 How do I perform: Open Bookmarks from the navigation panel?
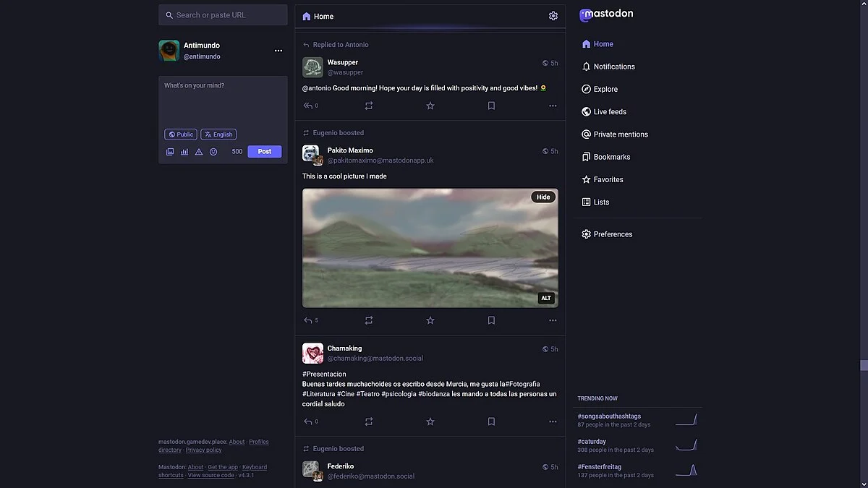coord(611,157)
